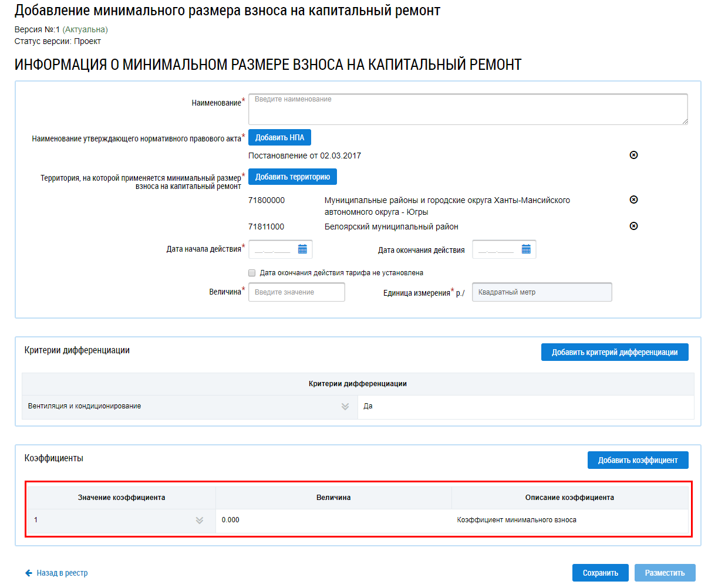
Task: Expand the Вентиляция и кондиционирование row chevron
Action: coord(345,407)
